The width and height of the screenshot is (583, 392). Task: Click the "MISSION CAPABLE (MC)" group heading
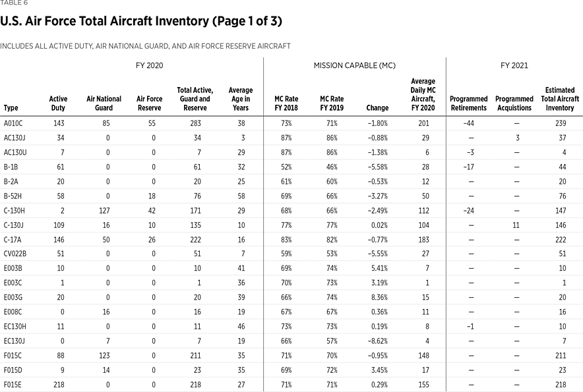click(x=354, y=66)
